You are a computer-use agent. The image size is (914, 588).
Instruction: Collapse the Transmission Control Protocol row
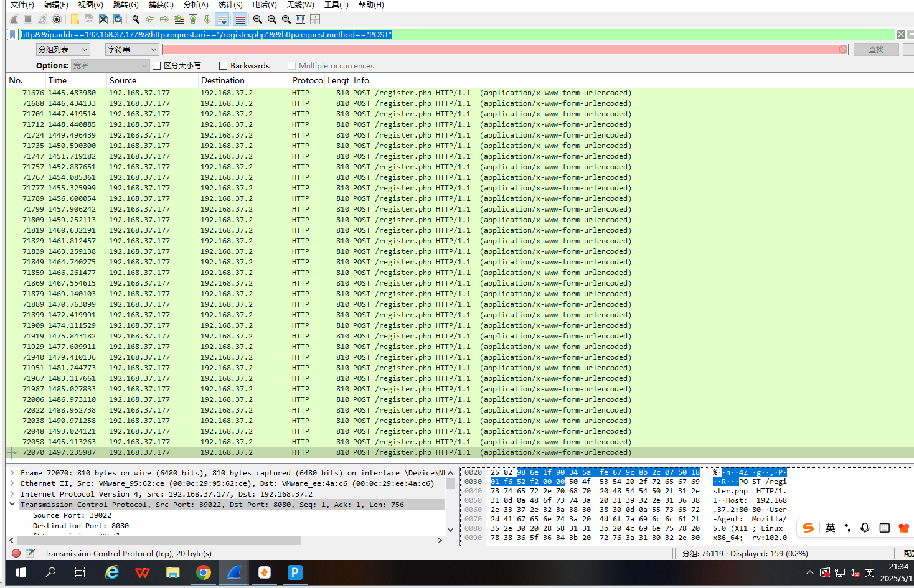coord(12,505)
